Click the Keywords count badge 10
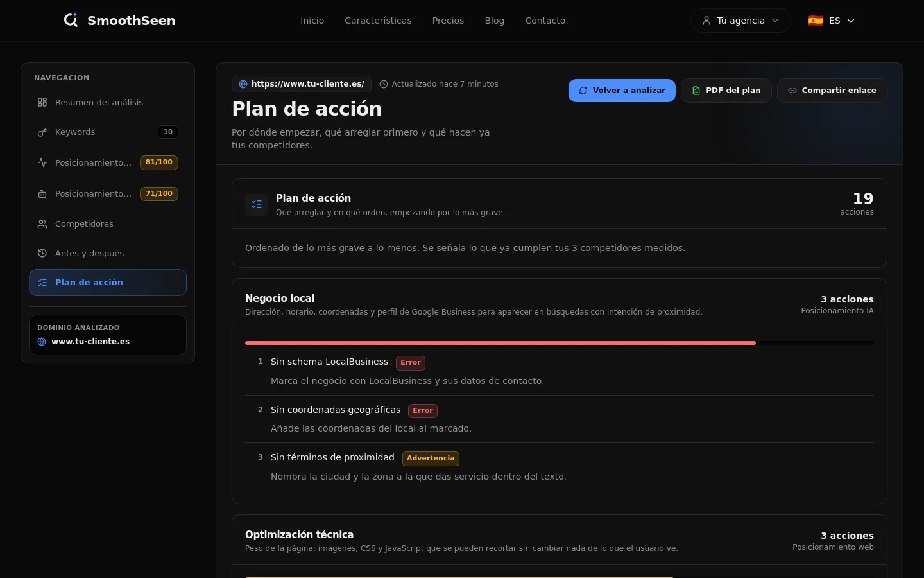The image size is (924, 578). (x=168, y=132)
